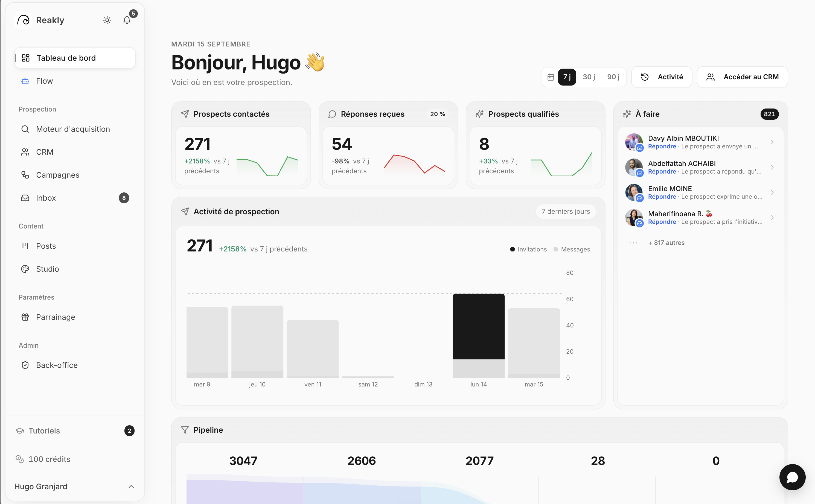Viewport: 815px width, 504px height.
Task: Click the Studio palette icon
Action: (25, 269)
